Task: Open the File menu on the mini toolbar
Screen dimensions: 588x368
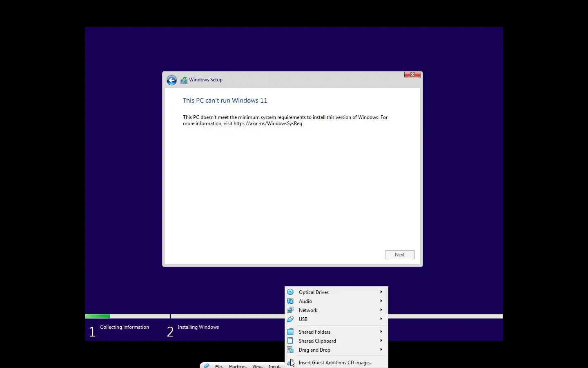Action: tap(219, 366)
